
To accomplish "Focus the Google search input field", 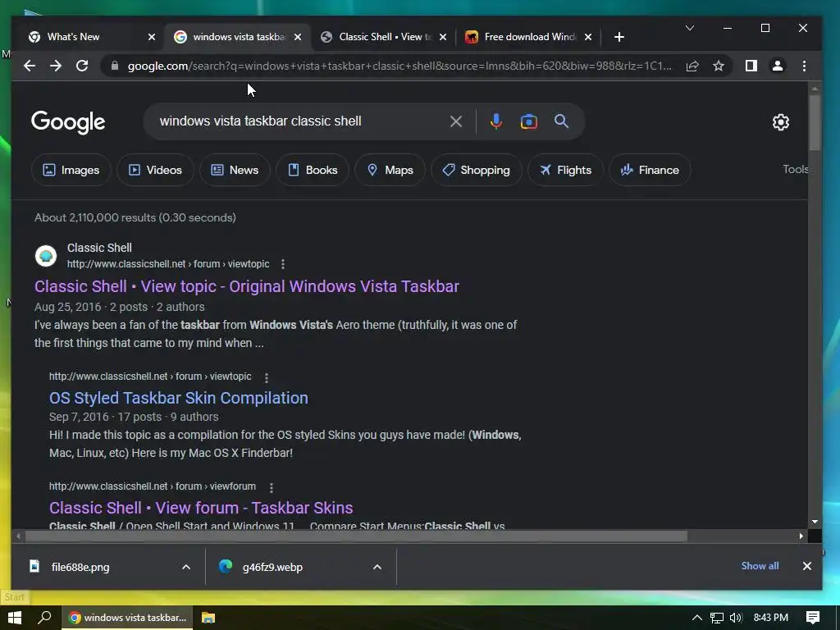I will (x=300, y=121).
